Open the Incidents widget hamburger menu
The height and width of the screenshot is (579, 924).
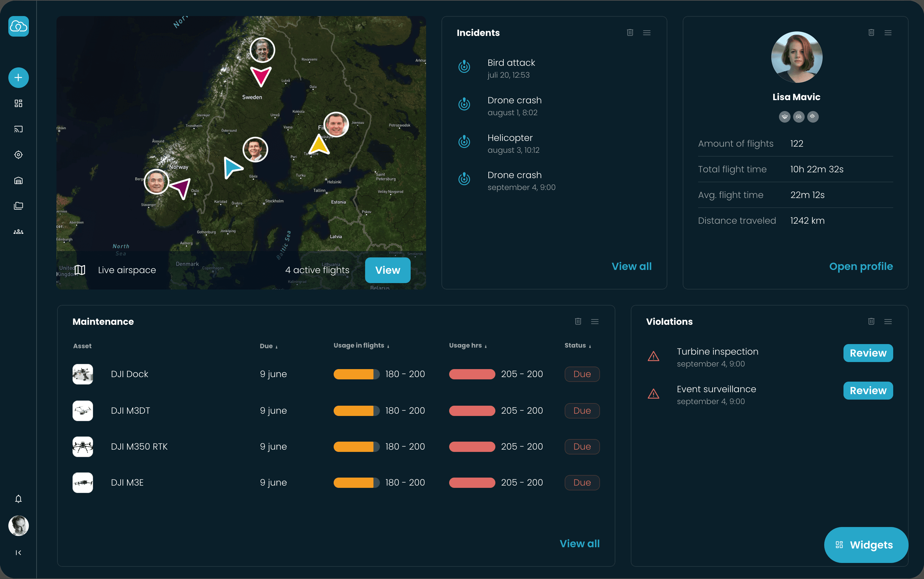coord(646,32)
